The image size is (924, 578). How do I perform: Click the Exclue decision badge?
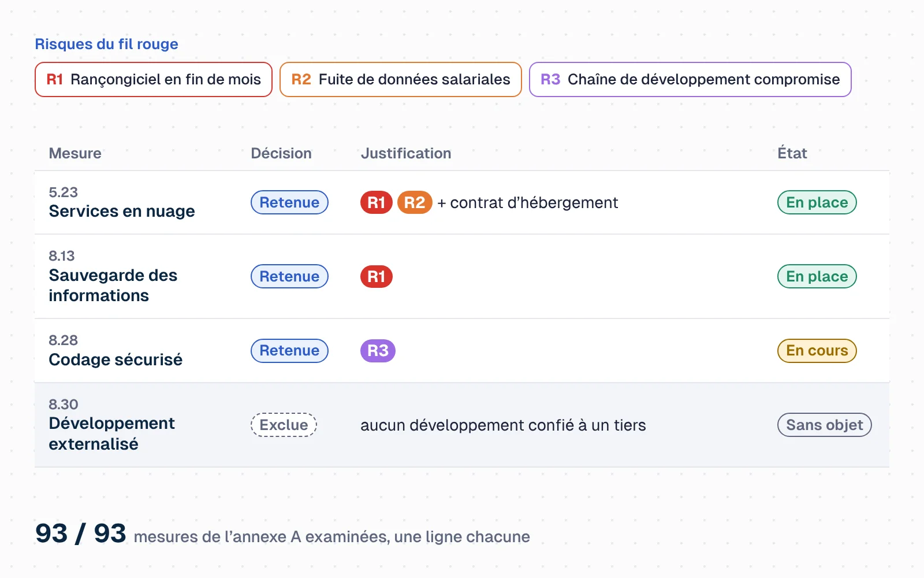[x=284, y=425]
